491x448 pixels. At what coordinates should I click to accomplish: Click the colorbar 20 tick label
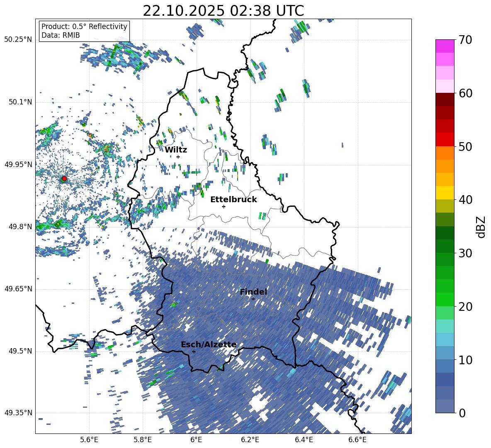(x=465, y=306)
